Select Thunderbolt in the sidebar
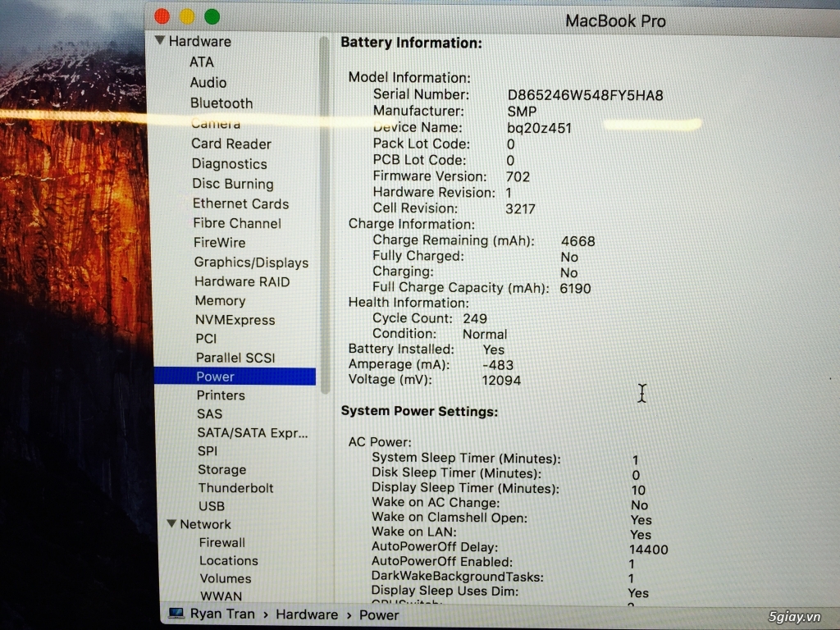 [235, 488]
